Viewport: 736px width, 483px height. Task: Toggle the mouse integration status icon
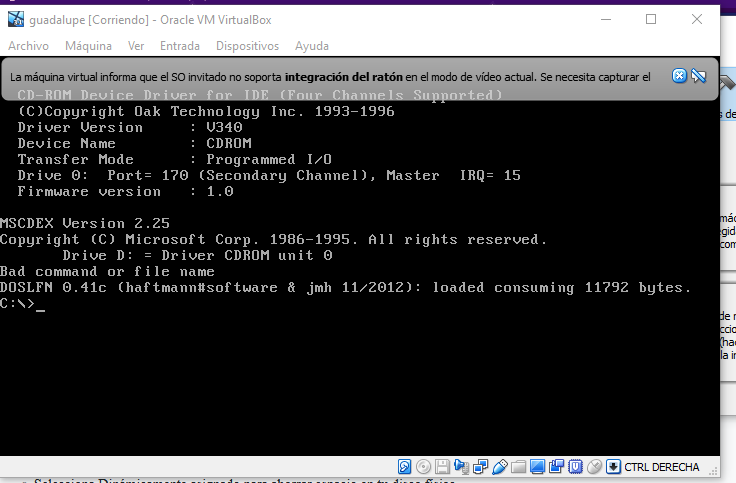594,466
